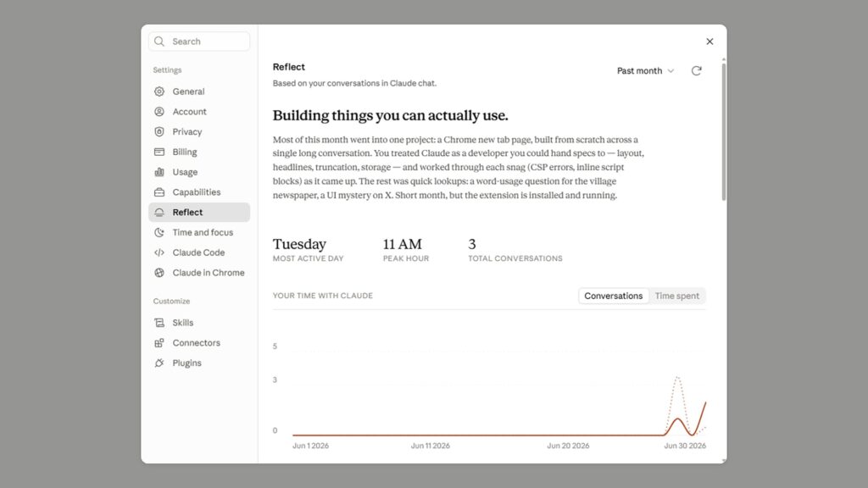
Task: Click the Capabilities briefcase icon
Action: [159, 192]
